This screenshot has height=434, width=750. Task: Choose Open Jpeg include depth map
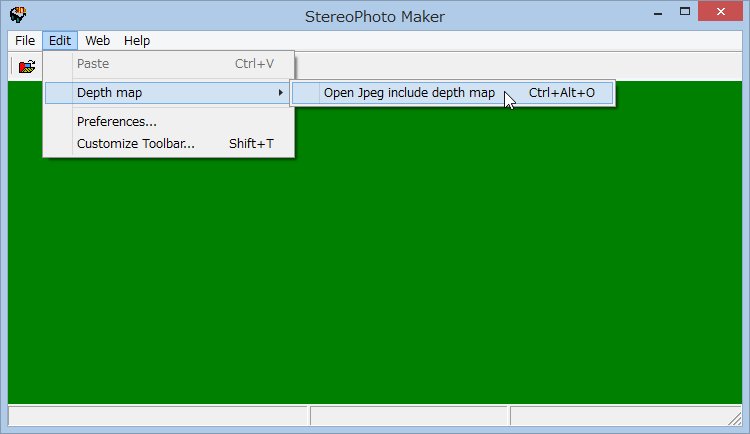(x=409, y=93)
